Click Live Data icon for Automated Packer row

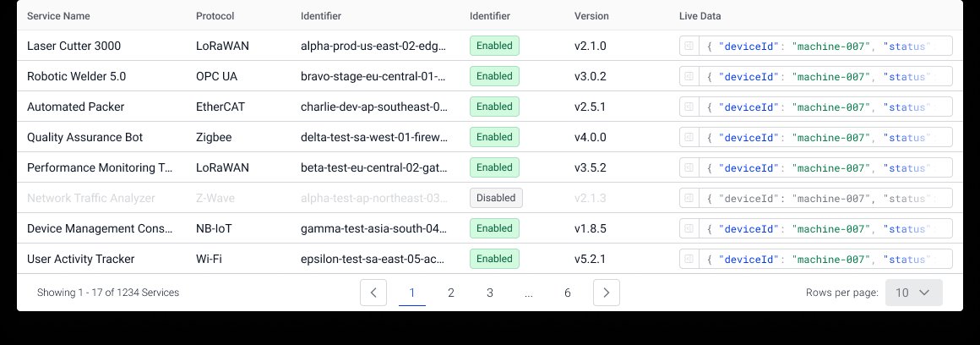pyautogui.click(x=689, y=107)
